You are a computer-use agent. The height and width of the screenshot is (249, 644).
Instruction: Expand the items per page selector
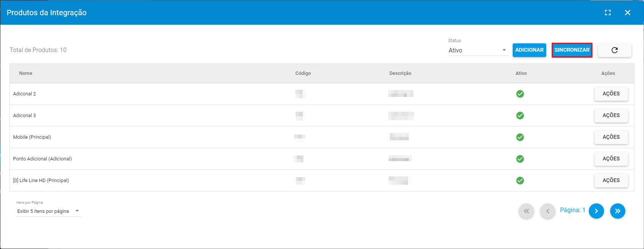tap(49, 211)
